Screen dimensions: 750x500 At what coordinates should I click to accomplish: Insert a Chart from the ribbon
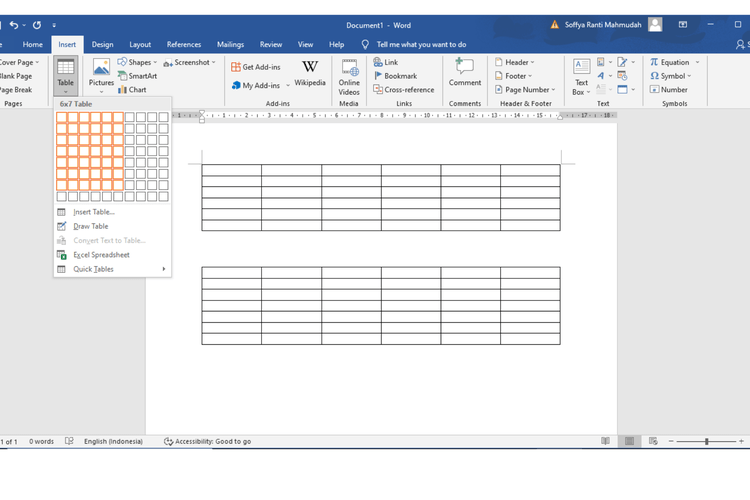pyautogui.click(x=132, y=89)
